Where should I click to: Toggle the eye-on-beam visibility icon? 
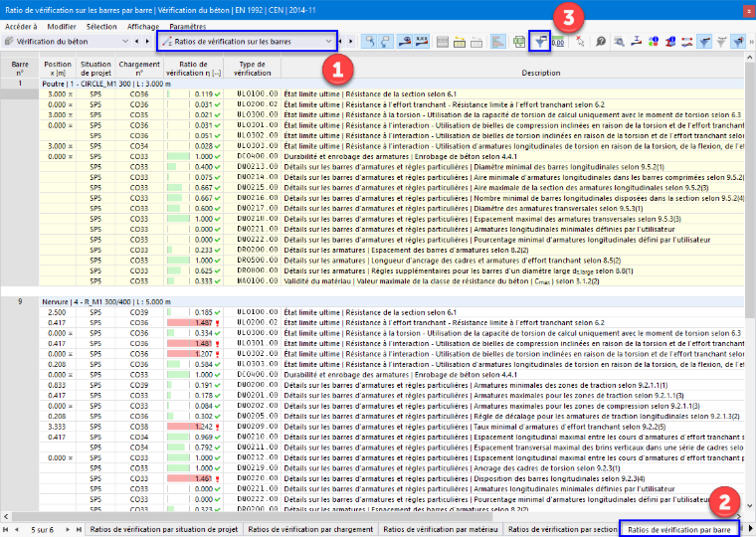405,42
